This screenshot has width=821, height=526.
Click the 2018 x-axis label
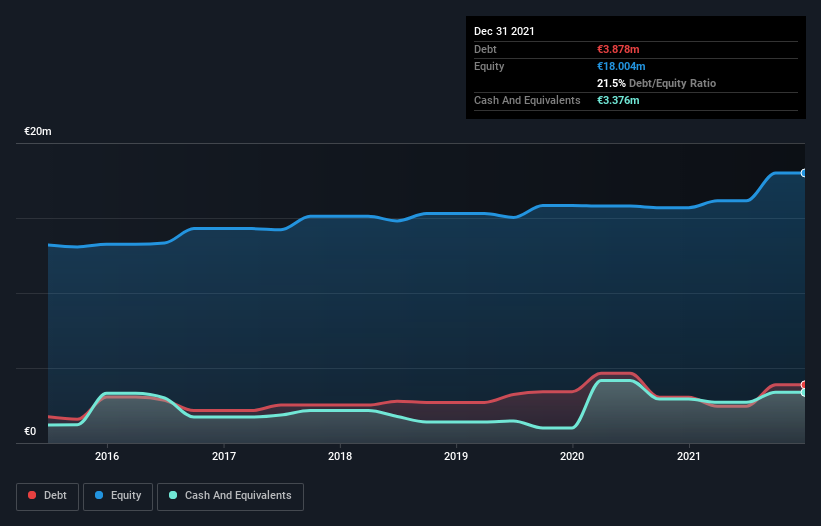click(x=340, y=456)
